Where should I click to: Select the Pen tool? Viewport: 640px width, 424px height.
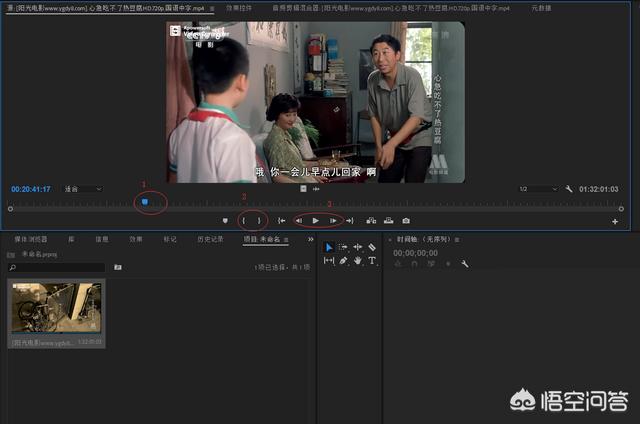pyautogui.click(x=343, y=260)
